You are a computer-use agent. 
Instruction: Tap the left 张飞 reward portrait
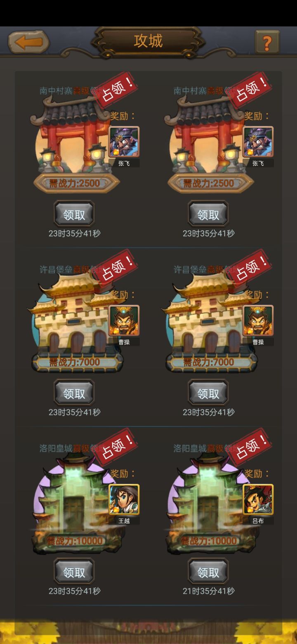[x=124, y=142]
